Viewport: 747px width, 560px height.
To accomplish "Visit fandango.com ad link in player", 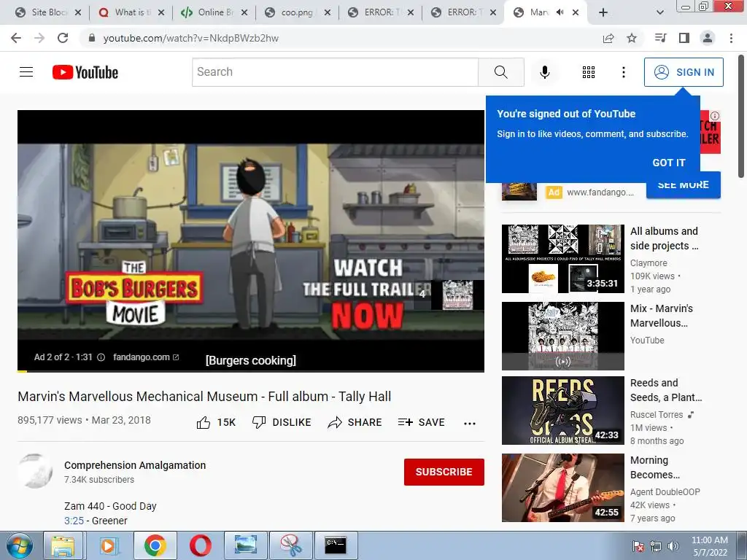I will (x=146, y=357).
